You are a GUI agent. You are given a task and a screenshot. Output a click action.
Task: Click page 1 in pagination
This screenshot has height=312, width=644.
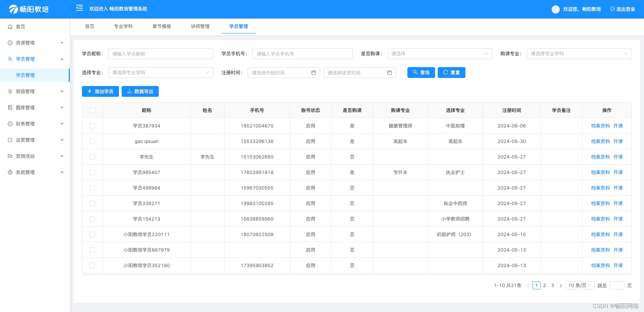pyautogui.click(x=536, y=285)
